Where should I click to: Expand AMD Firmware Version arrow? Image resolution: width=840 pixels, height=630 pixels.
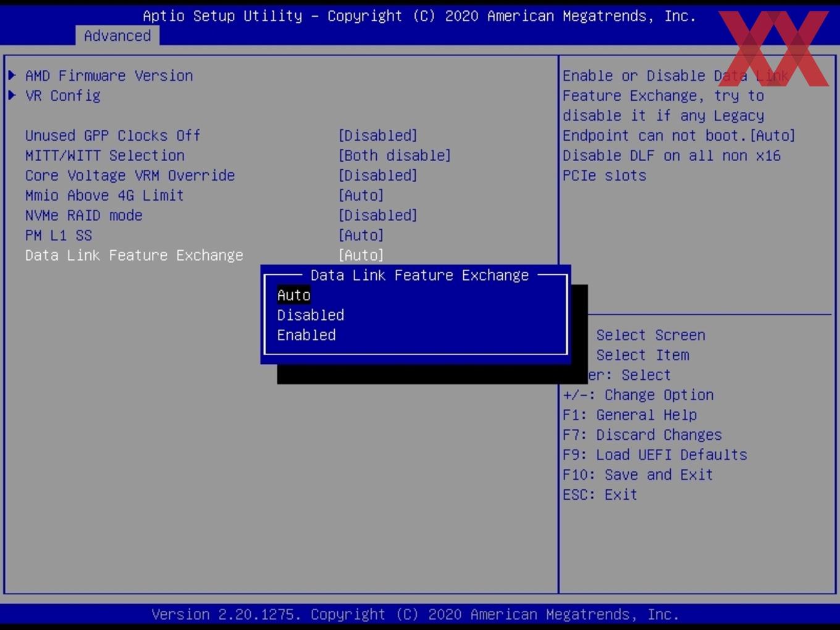tap(12, 75)
